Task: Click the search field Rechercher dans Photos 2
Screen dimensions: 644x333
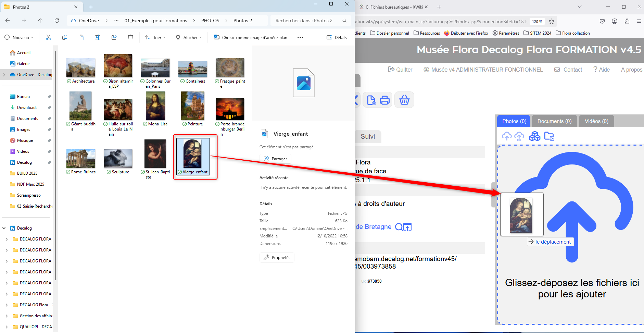Action: pyautogui.click(x=305, y=21)
